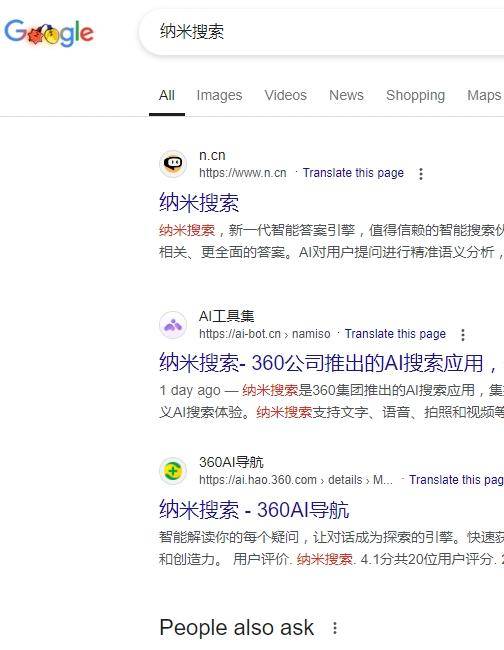Screen dimensions: 504x650
Task: Click the AI工具集 site favicon
Action: pos(173,325)
